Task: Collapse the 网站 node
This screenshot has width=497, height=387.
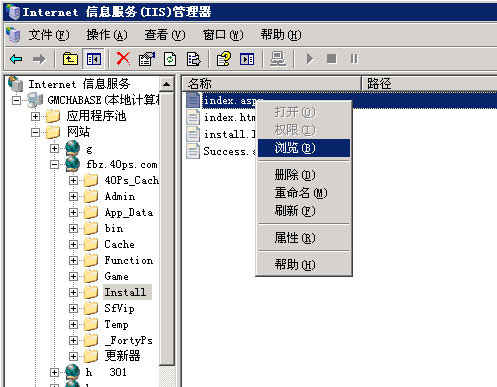Action: [35, 132]
